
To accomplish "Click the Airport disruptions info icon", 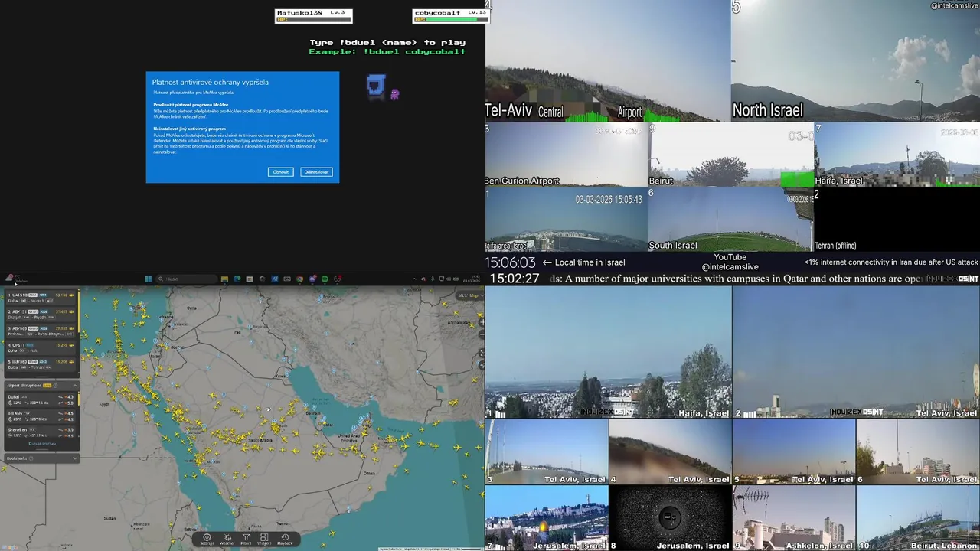I will 55,386.
